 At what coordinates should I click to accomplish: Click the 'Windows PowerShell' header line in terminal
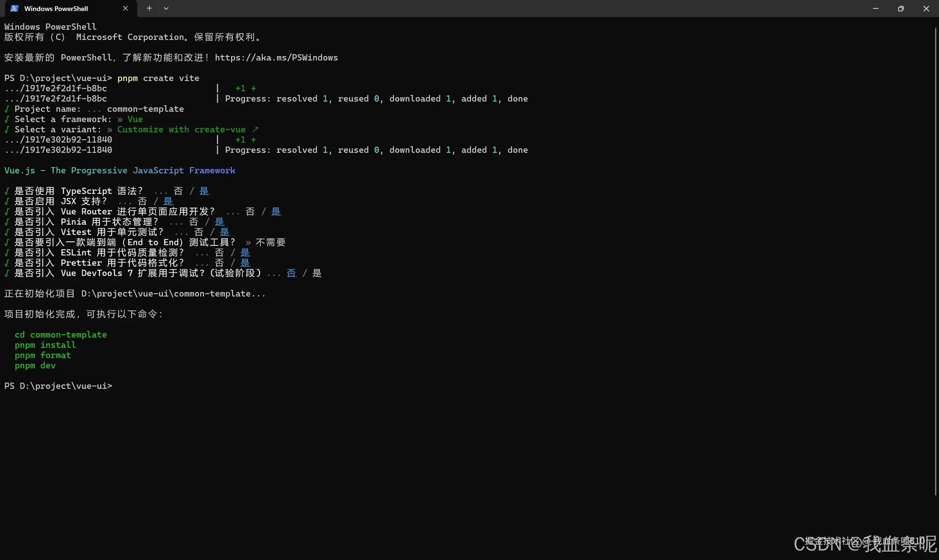tap(51, 27)
